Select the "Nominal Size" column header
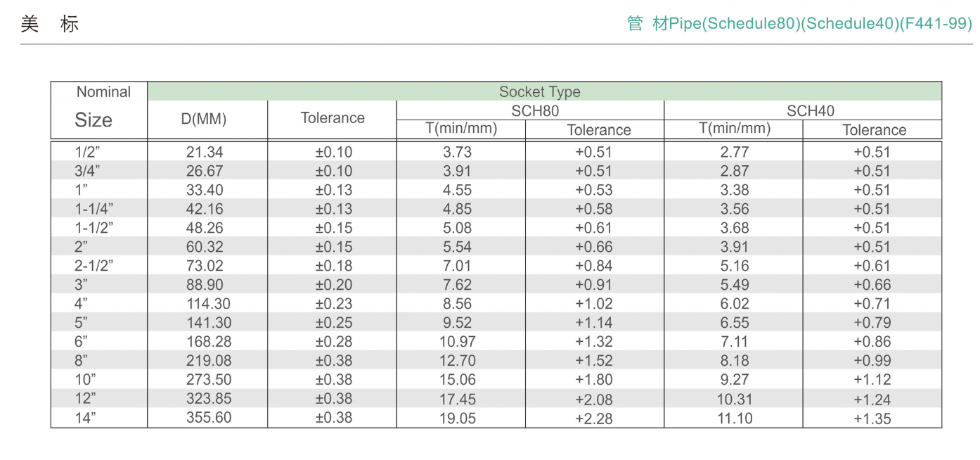 tap(98, 109)
